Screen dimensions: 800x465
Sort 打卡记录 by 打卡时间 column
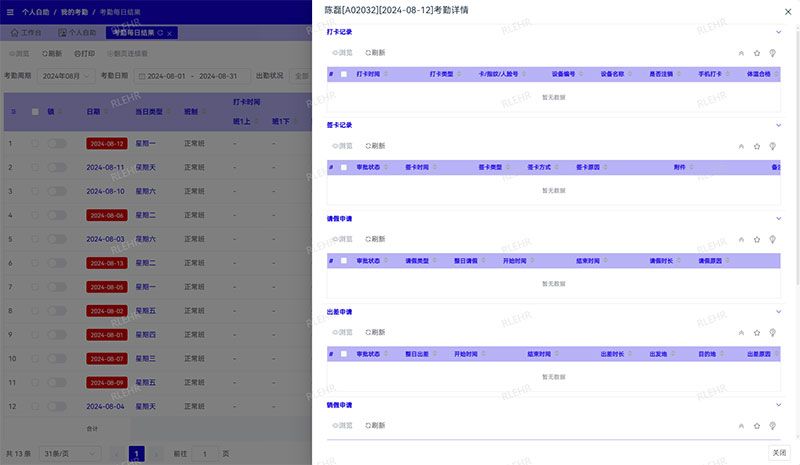click(386, 74)
